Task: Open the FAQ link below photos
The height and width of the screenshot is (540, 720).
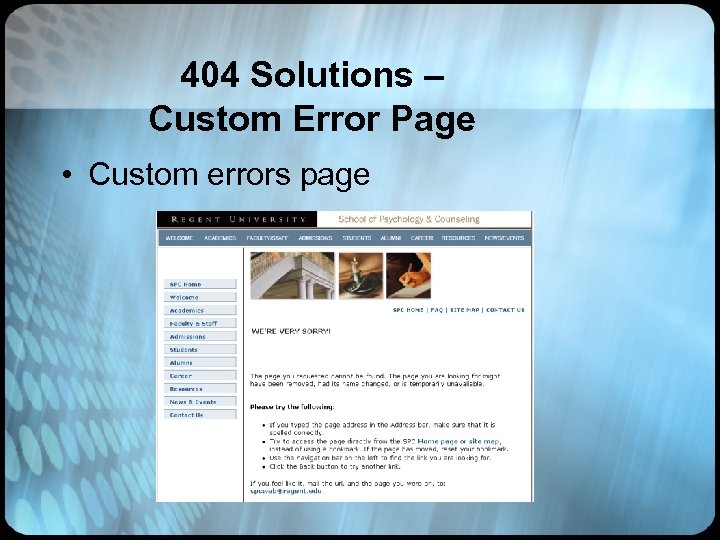Action: tap(437, 310)
